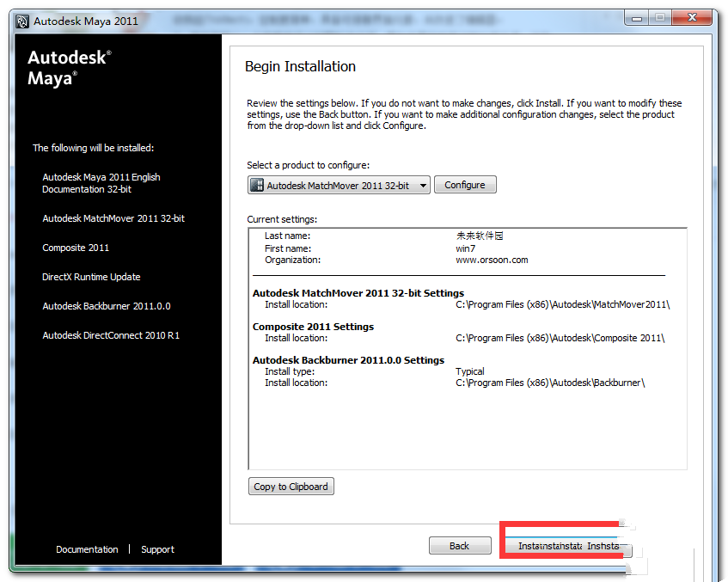728x582 pixels.
Task: Click the last name value '未来软件园'
Action: point(480,236)
